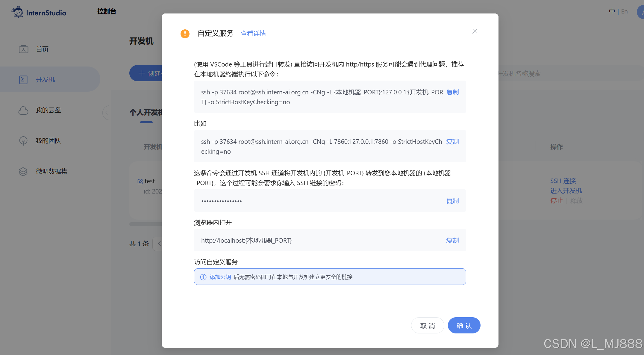Viewport: 644px width, 355px height.
Task: Click the edit pencil icon beside test
Action: (140, 182)
